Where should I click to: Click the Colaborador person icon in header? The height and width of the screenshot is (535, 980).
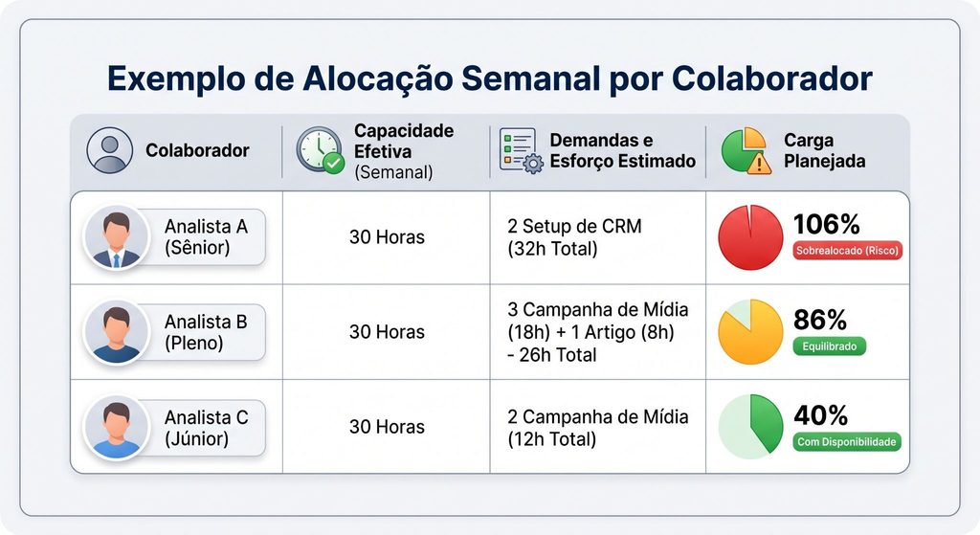pyautogui.click(x=109, y=150)
